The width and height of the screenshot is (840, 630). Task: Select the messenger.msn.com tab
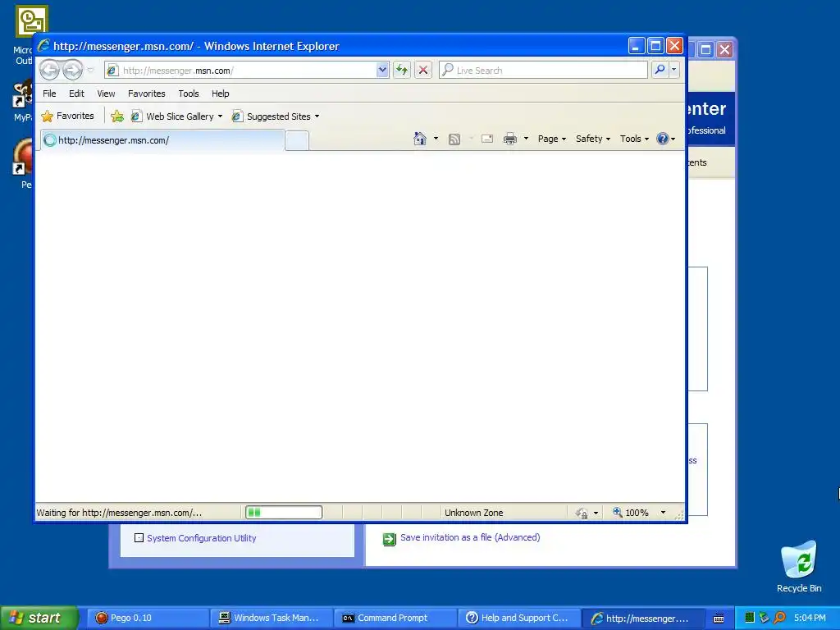coord(162,140)
